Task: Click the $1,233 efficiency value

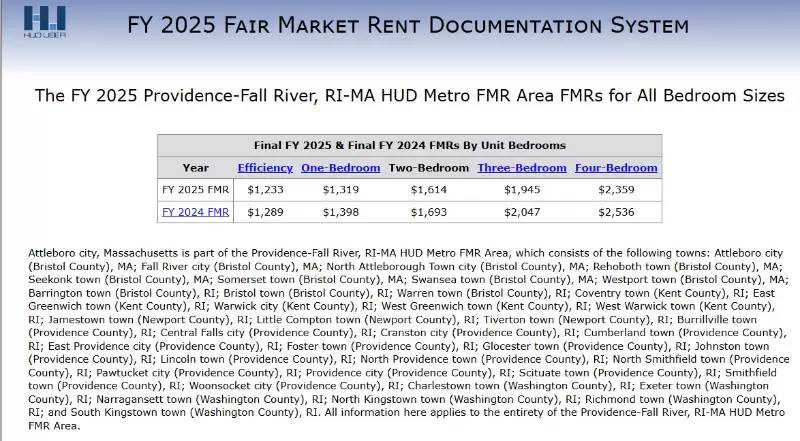Action: tap(265, 190)
